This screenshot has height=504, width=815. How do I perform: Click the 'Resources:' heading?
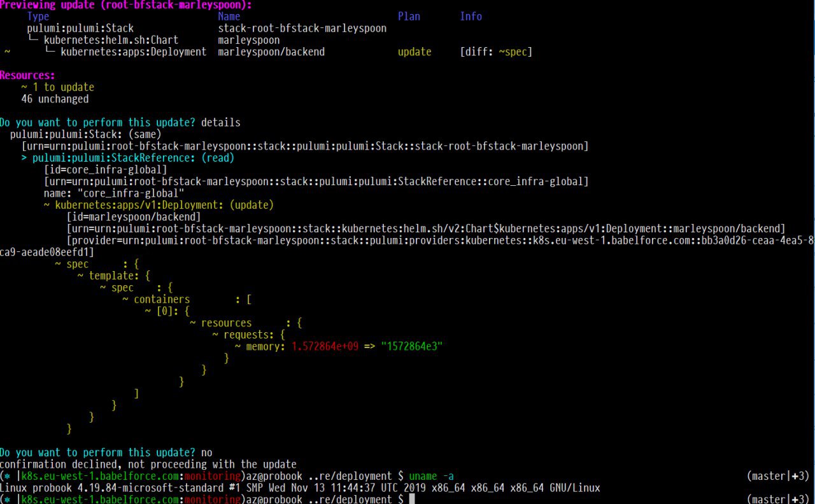pyautogui.click(x=27, y=75)
